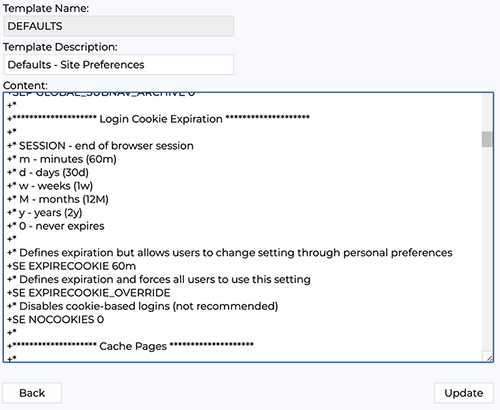Click the Update button
This screenshot has height=410, width=500.
[x=464, y=393]
